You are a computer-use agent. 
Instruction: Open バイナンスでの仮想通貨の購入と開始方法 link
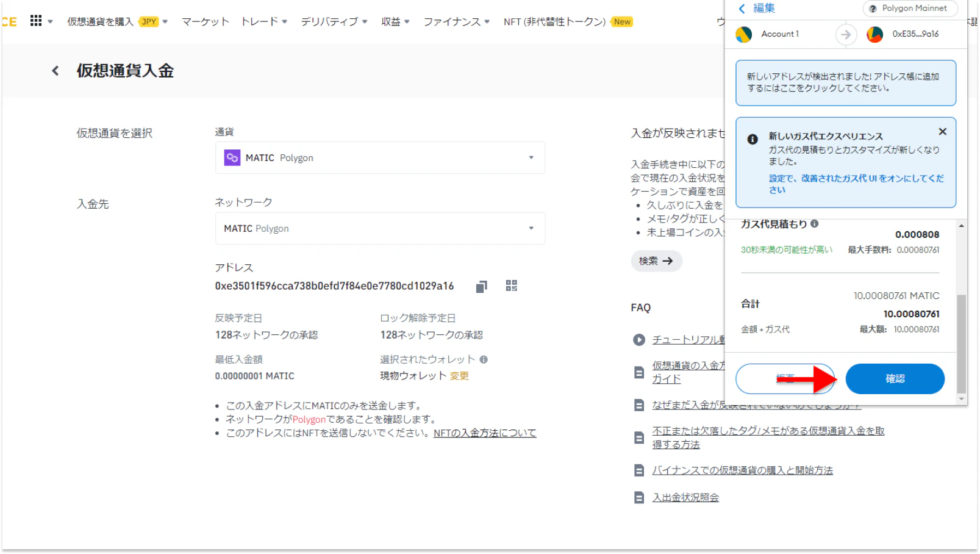pyautogui.click(x=742, y=470)
